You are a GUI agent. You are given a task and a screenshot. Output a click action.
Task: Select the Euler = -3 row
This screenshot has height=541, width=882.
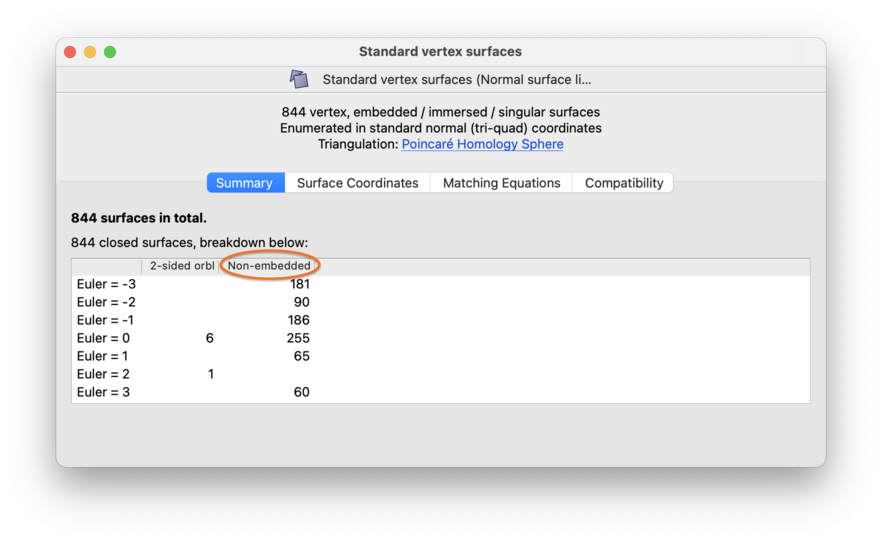pos(440,284)
